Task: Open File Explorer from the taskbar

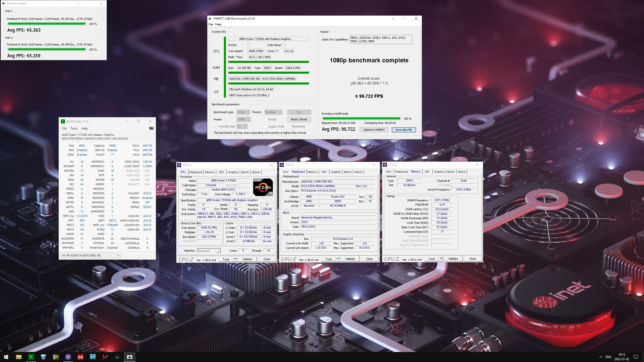Action: [x=19, y=357]
